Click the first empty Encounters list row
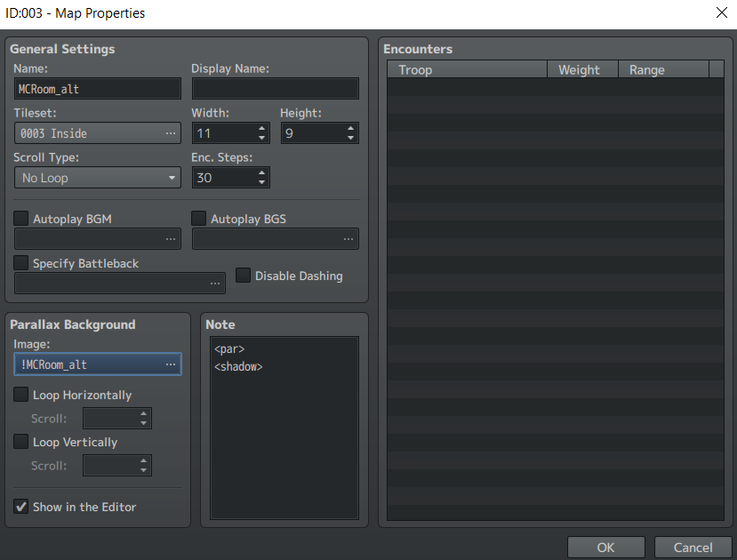 pos(556,87)
